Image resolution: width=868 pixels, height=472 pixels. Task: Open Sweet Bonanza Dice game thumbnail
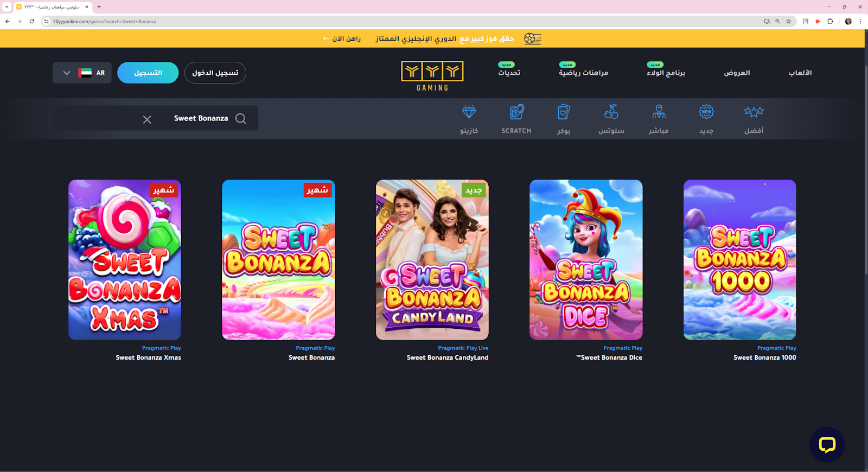coord(586,260)
